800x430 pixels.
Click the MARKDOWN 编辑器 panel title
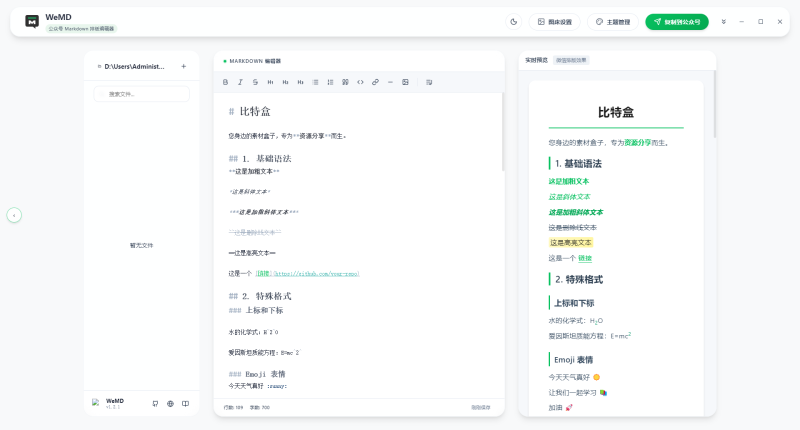point(255,61)
